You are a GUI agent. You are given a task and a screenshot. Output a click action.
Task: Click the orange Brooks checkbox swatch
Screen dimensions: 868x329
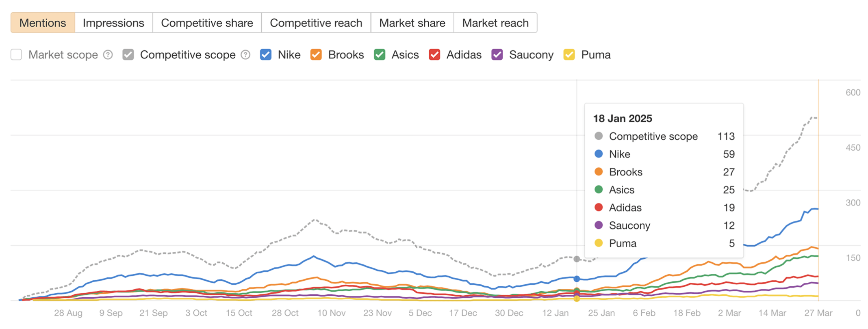point(316,54)
